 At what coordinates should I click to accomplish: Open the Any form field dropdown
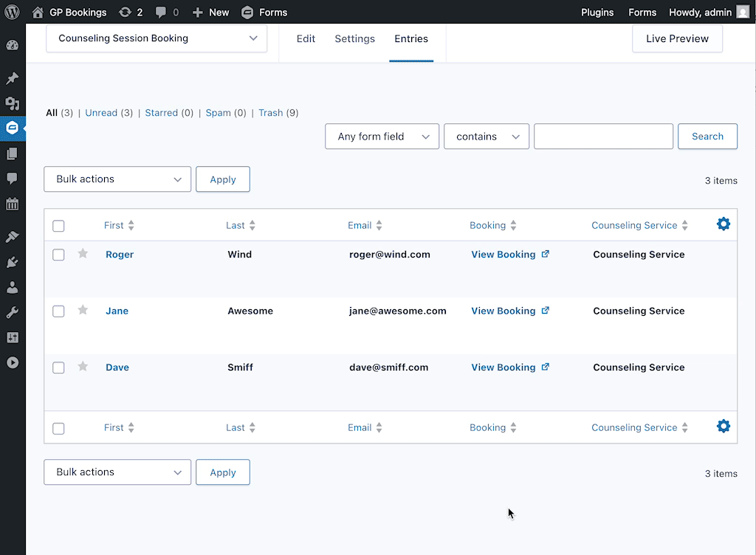[x=382, y=137]
